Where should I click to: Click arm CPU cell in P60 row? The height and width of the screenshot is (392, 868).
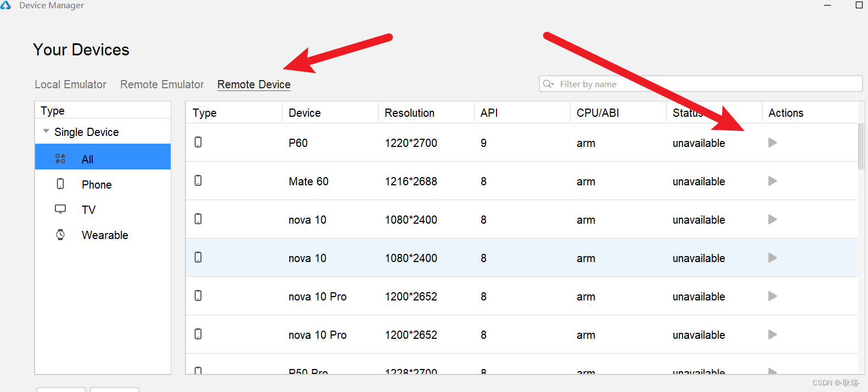point(585,143)
